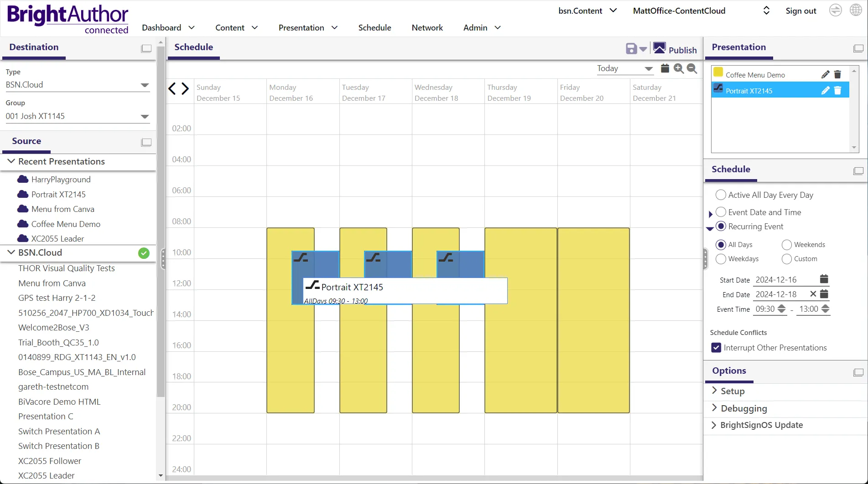Select Active All Day Every Day
Screen dimensions: 868x484
pyautogui.click(x=721, y=195)
